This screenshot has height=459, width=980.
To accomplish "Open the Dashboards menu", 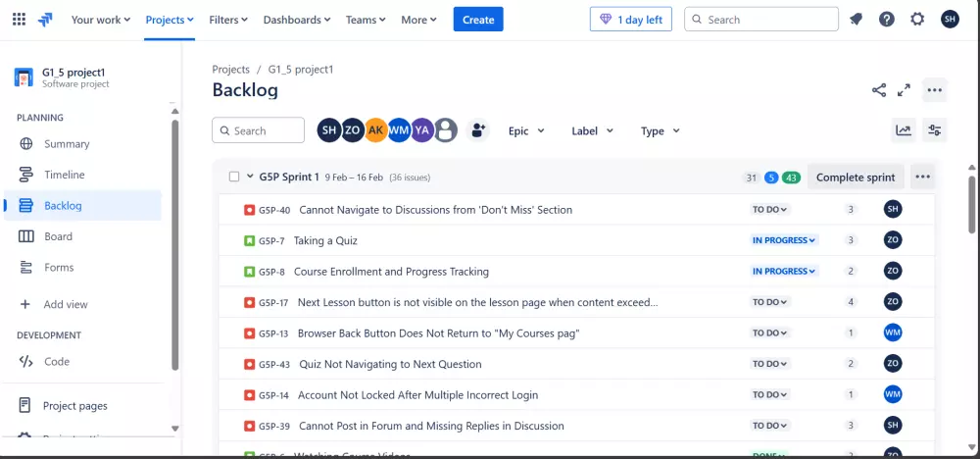I will [x=297, y=20].
